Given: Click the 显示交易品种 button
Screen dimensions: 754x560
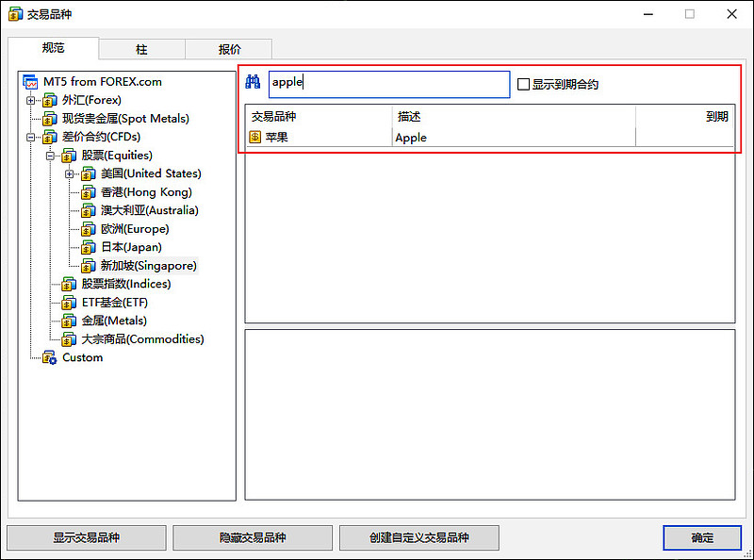Looking at the screenshot, I should point(87,537).
